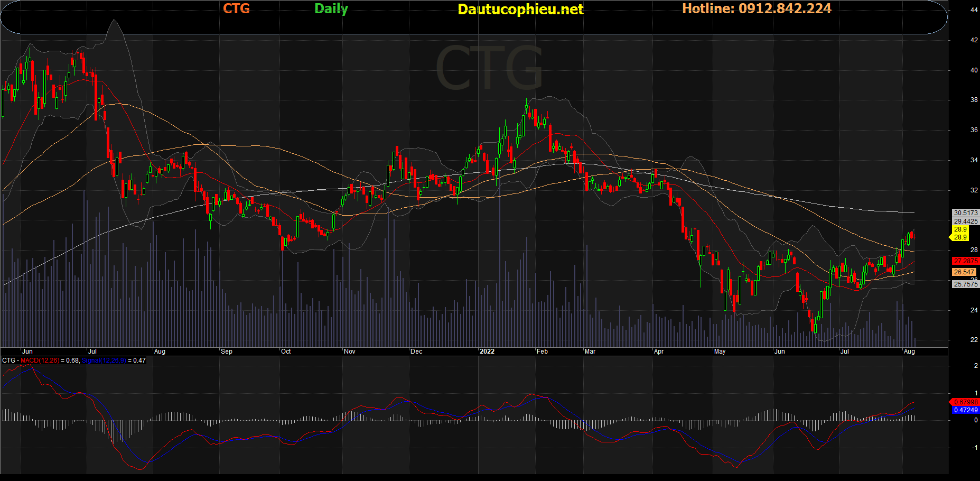Viewport: 980px width, 481px height.
Task: Click the 44 level on price axis
Action: point(974,10)
